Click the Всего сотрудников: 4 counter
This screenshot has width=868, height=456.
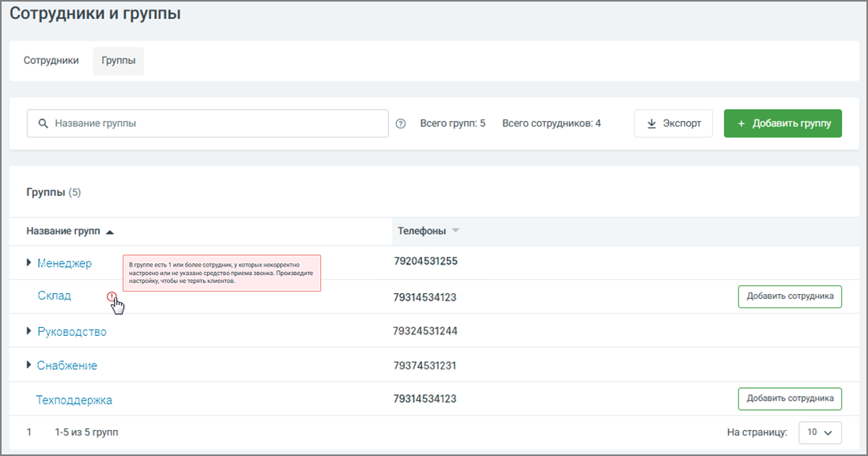click(x=551, y=123)
